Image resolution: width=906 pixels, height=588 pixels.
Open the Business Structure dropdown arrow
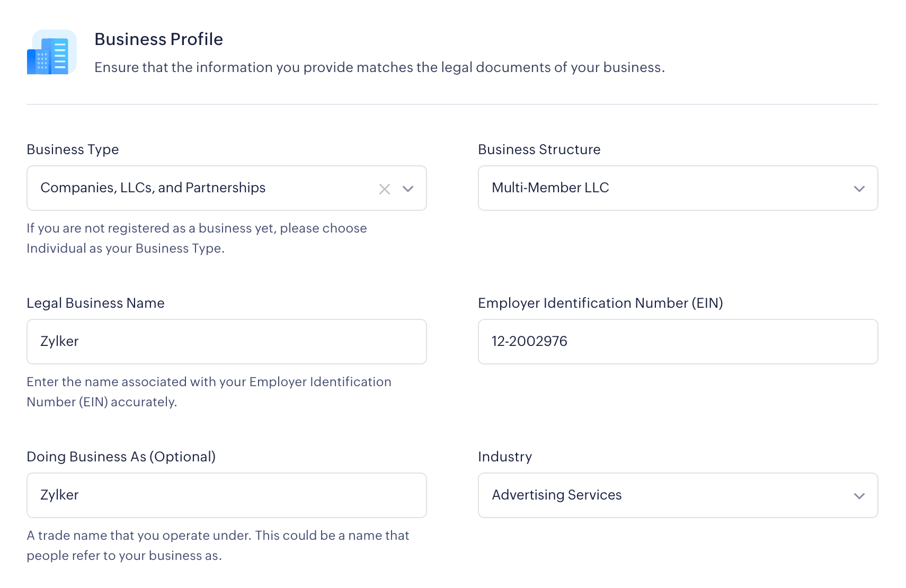pyautogui.click(x=859, y=189)
